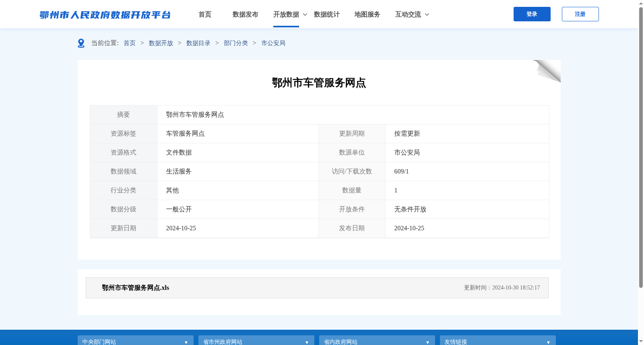Image resolution: width=644 pixels, height=345 pixels.
Task: Follow the 数据目录 breadcrumb link
Action: (x=198, y=43)
